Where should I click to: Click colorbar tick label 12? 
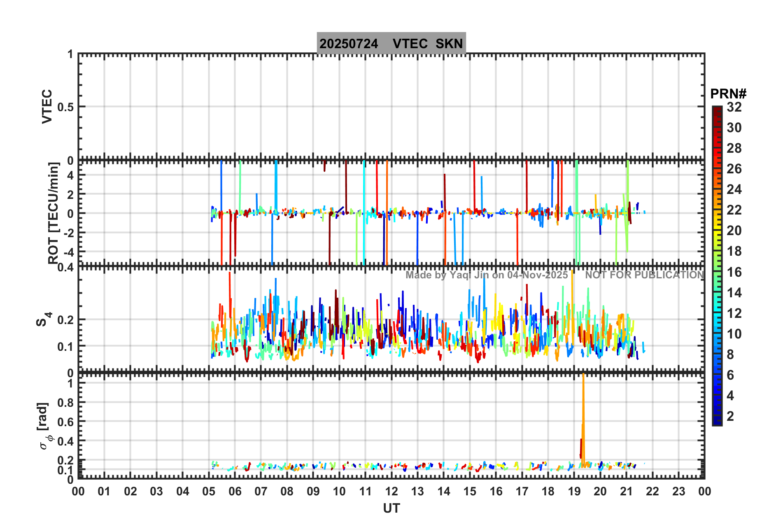coord(734,313)
